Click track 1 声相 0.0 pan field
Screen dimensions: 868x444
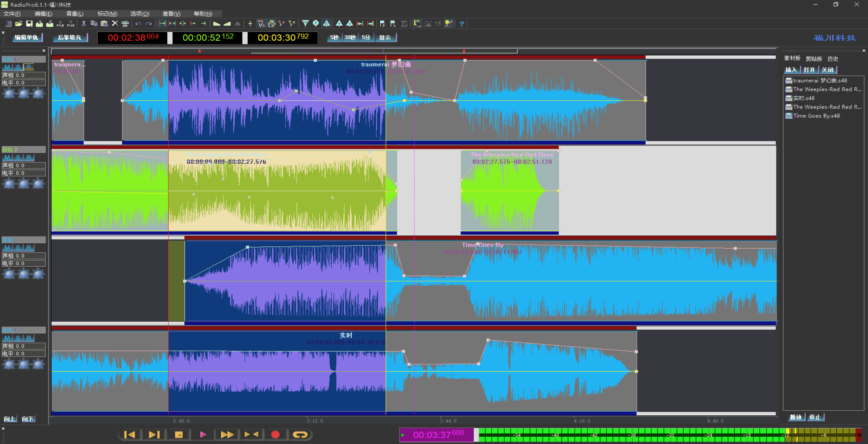[x=24, y=75]
